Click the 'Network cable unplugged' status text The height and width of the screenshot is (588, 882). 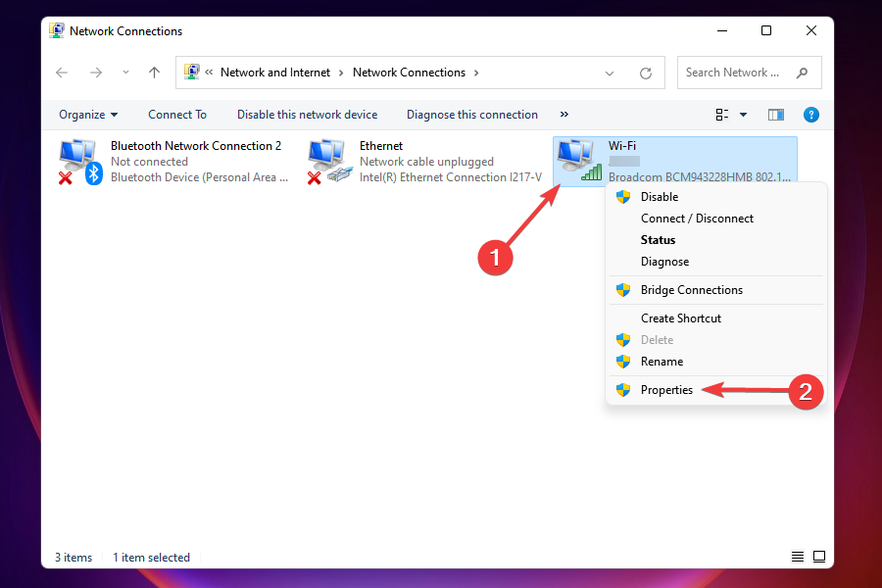tap(426, 162)
